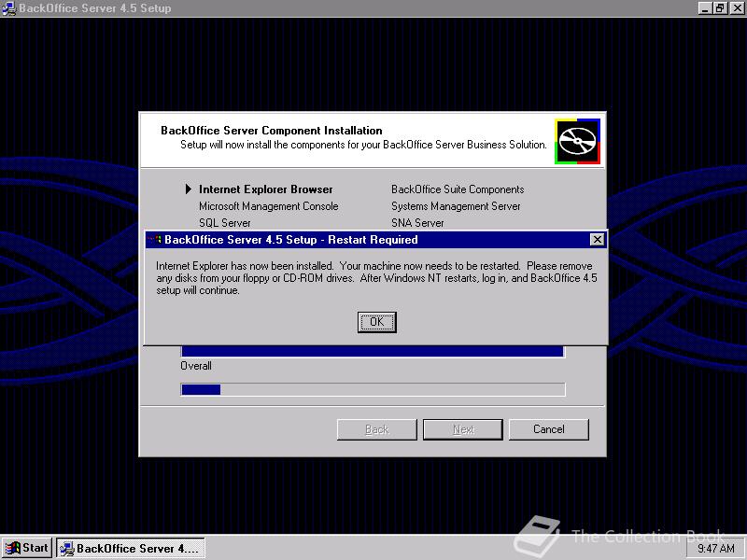Image resolution: width=747 pixels, height=560 pixels.
Task: Click the Overall label
Action: pyautogui.click(x=196, y=366)
